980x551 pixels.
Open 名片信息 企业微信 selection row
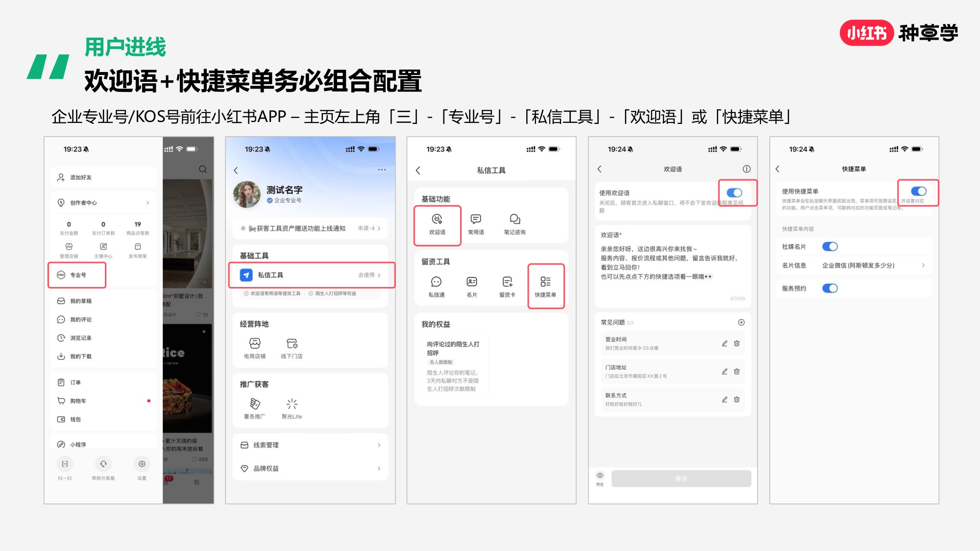[x=854, y=265]
